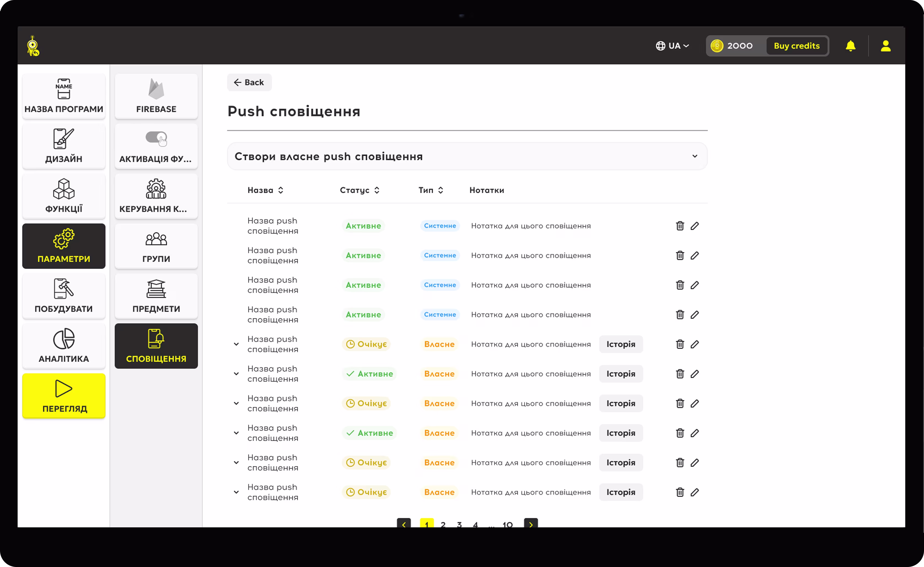The image size is (924, 567).
Task: Open the user profile icon
Action: point(885,46)
